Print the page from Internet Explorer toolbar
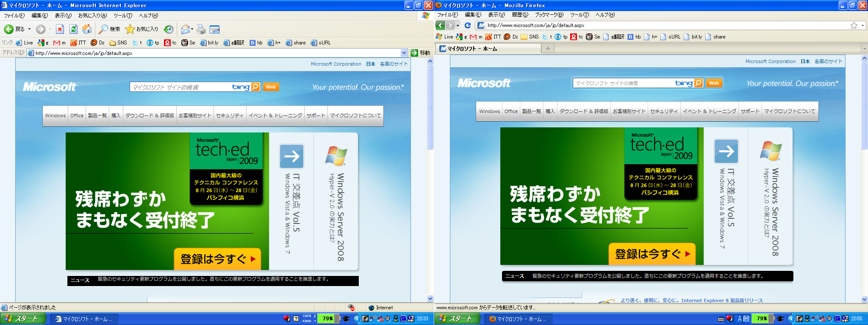The height and width of the screenshot is (325, 868). click(x=201, y=29)
